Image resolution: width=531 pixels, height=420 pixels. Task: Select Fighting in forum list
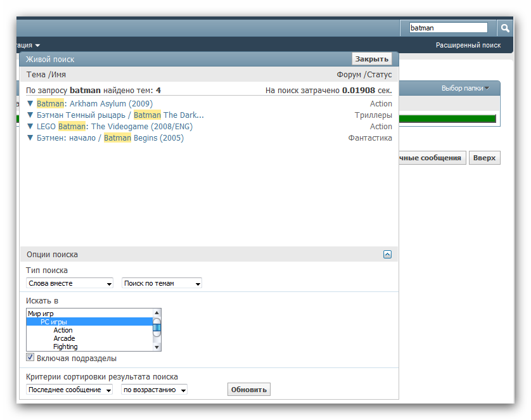pos(90,347)
